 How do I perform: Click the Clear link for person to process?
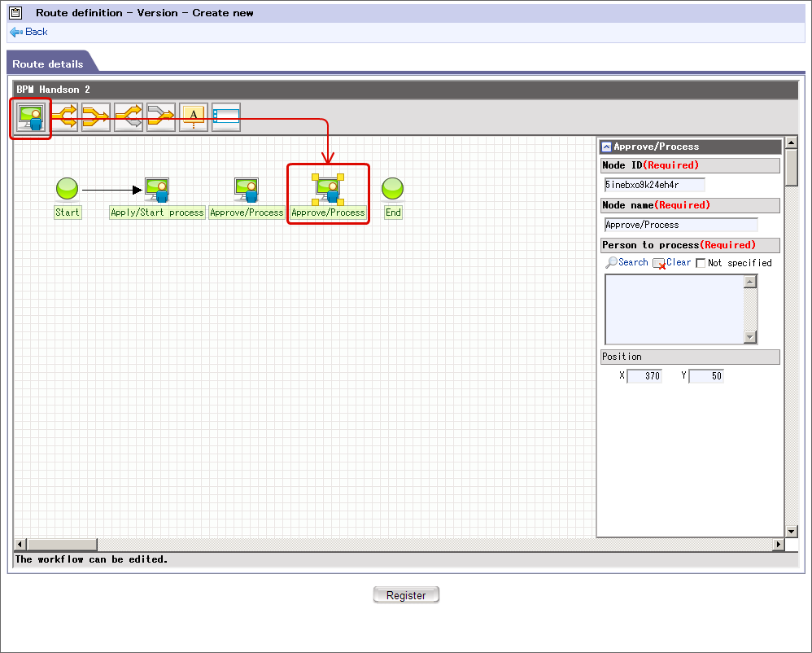point(679,262)
